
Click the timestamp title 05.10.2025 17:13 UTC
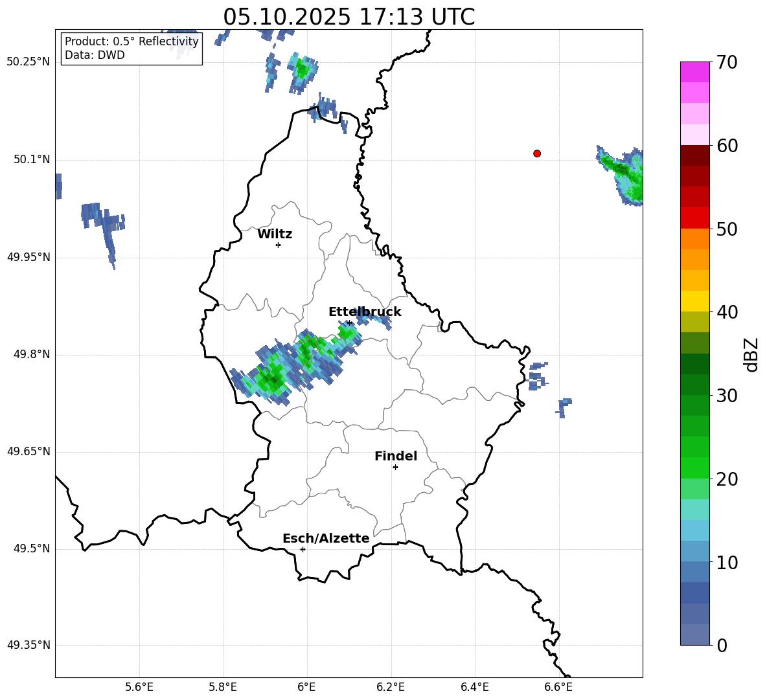click(349, 17)
